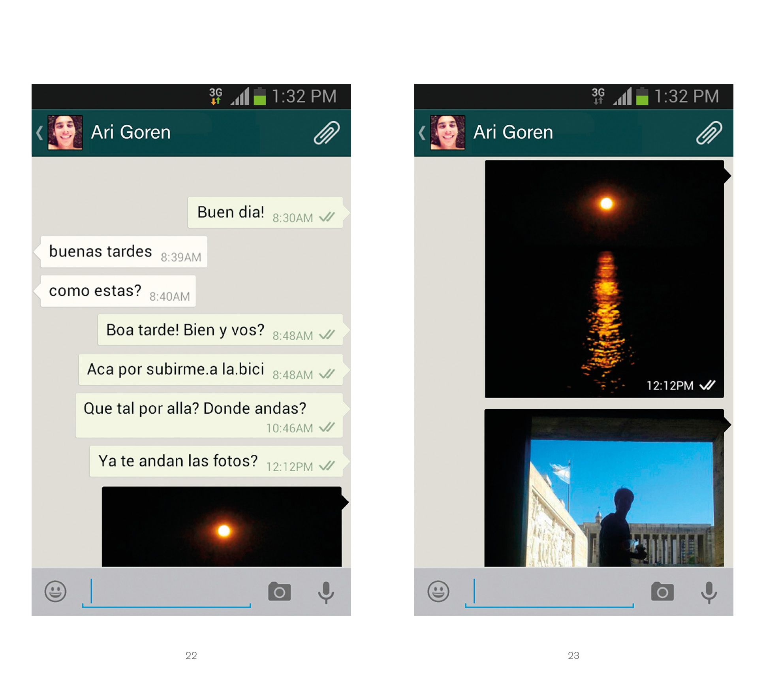The height and width of the screenshot is (700, 765).
Task: Tap Ari Goren avatar in right phone
Action: click(x=447, y=132)
